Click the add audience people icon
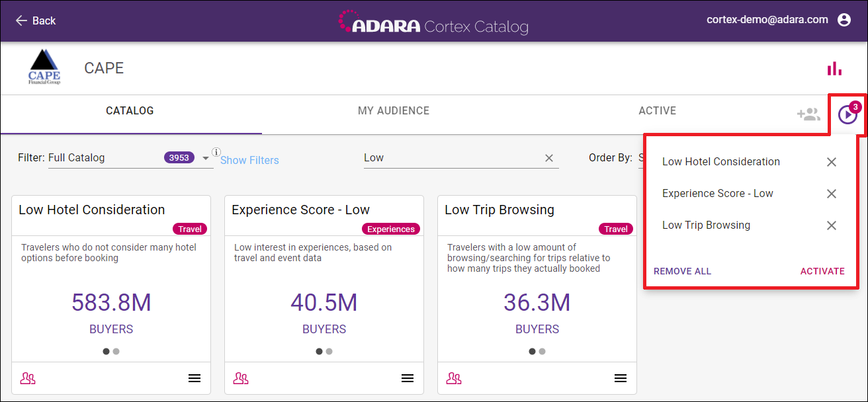This screenshot has height=402, width=868. coord(808,114)
